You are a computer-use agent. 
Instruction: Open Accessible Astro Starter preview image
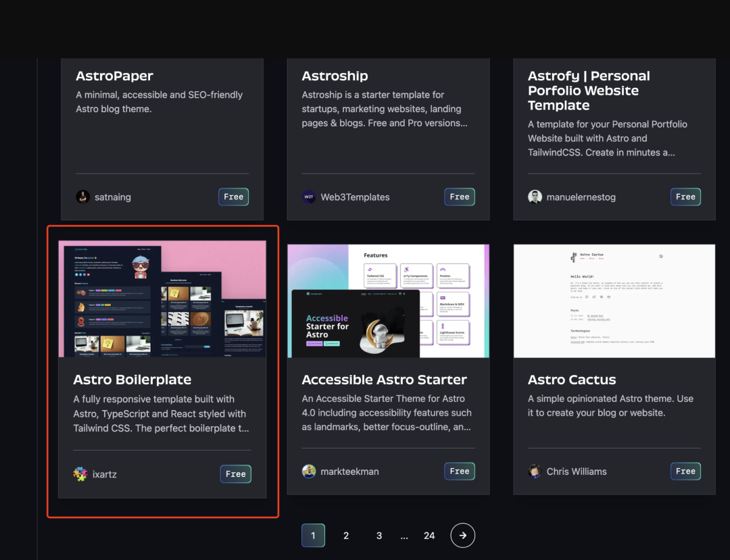click(x=388, y=301)
